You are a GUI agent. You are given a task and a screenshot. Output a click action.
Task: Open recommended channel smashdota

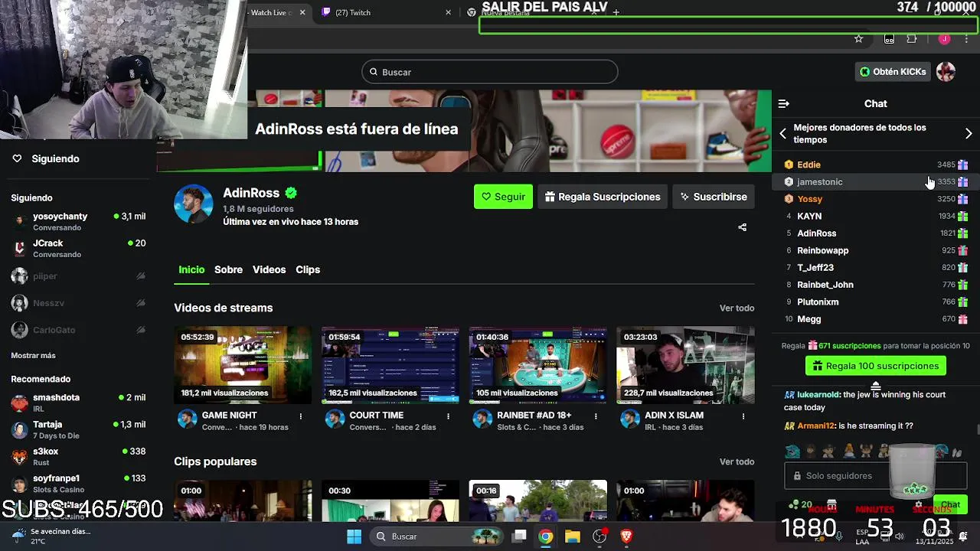pos(78,403)
